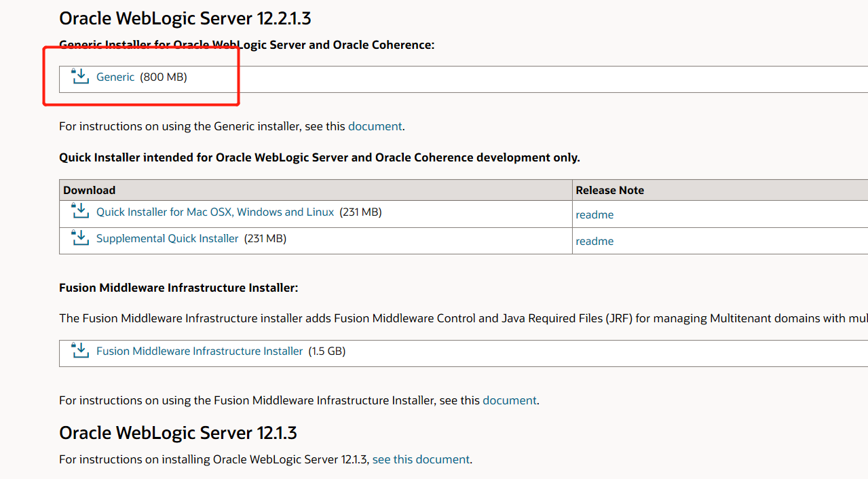The width and height of the screenshot is (868, 479).
Task: Click the download icon beside Supplemental Quick Installer
Action: pyautogui.click(x=81, y=237)
